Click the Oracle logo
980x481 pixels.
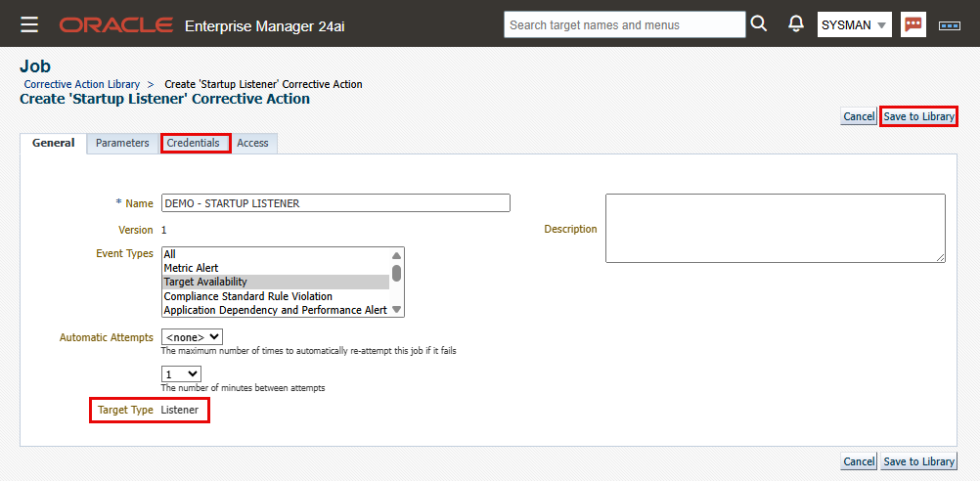[x=115, y=24]
